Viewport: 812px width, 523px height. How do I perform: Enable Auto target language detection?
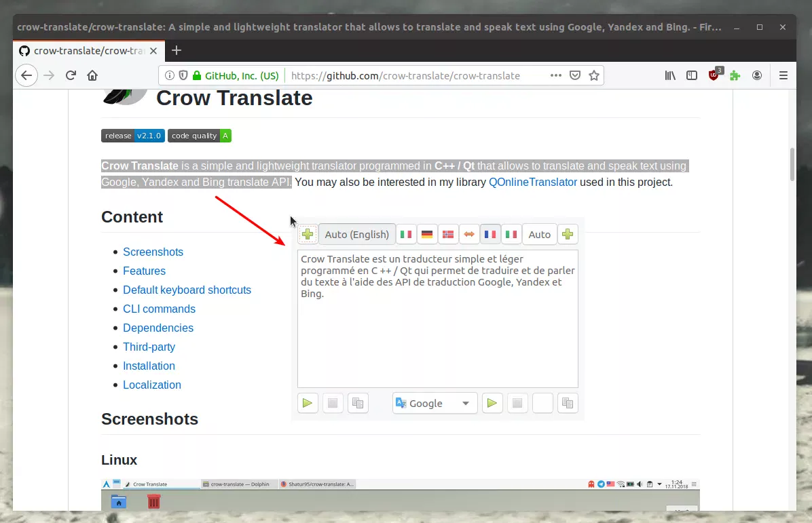click(x=538, y=234)
